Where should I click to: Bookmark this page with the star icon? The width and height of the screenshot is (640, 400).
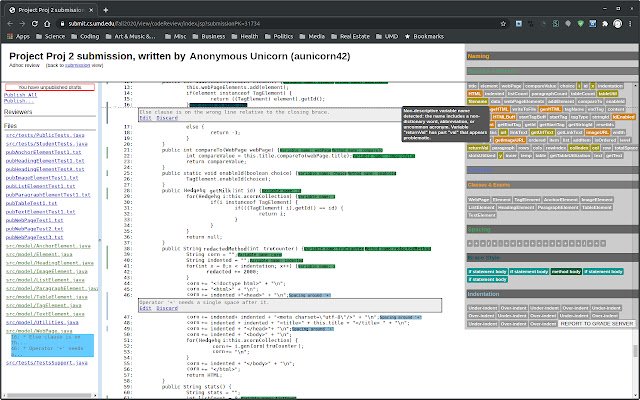[503, 24]
